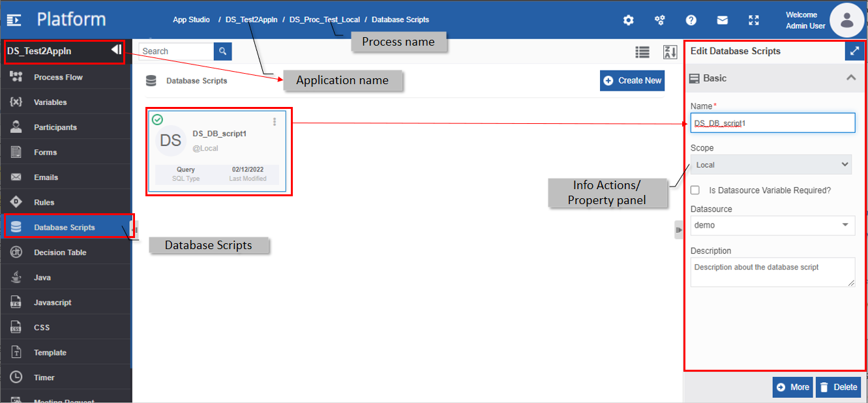Viewport: 868px width, 403px height.
Task: Click the Z-A sort order icon
Action: pyautogui.click(x=670, y=52)
